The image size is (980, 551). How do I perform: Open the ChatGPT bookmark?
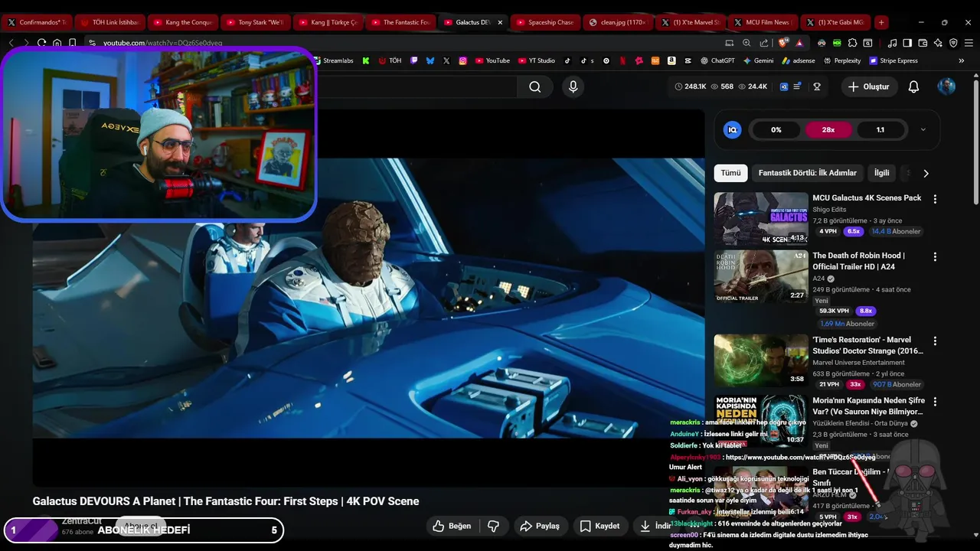click(x=717, y=60)
